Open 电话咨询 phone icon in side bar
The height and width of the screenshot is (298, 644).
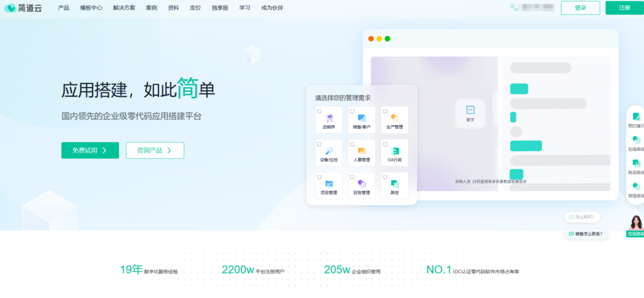[x=636, y=163]
